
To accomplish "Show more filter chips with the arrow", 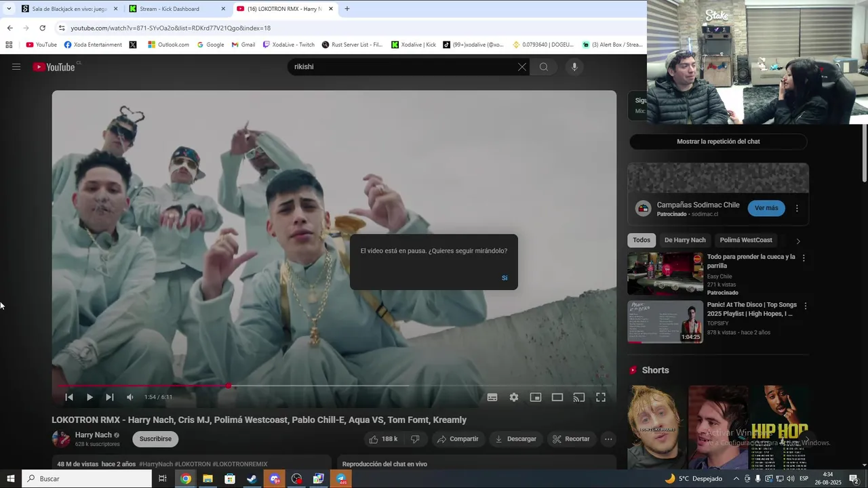I will pyautogui.click(x=797, y=241).
